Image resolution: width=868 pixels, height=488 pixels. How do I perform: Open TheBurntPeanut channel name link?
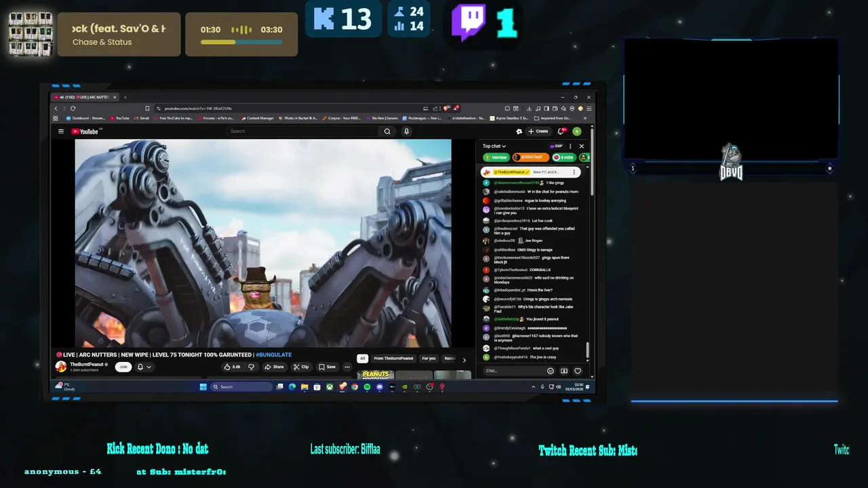pyautogui.click(x=87, y=364)
